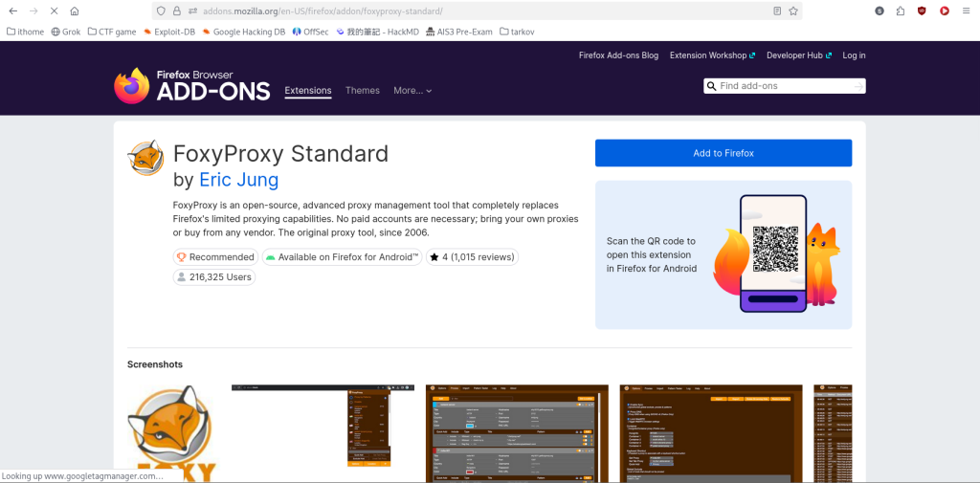Click the padlock site security icon
The height and width of the screenshot is (483, 980).
(177, 11)
